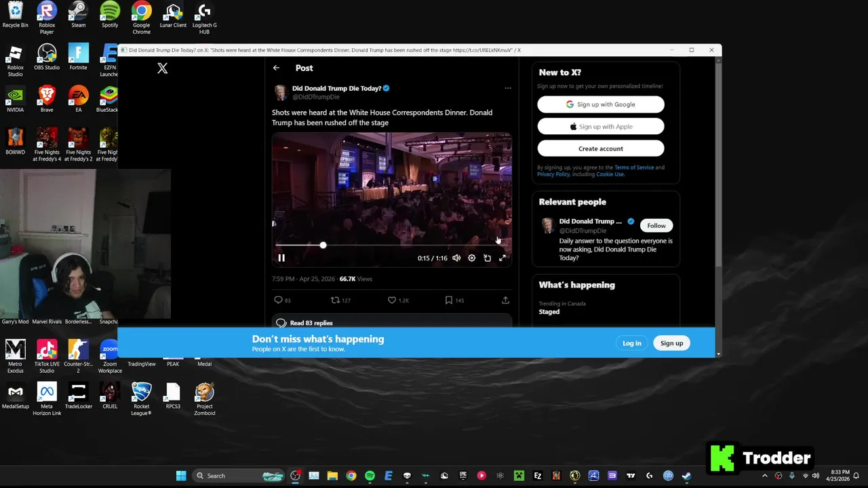Launch Fortnite from the desktop

pos(78,57)
